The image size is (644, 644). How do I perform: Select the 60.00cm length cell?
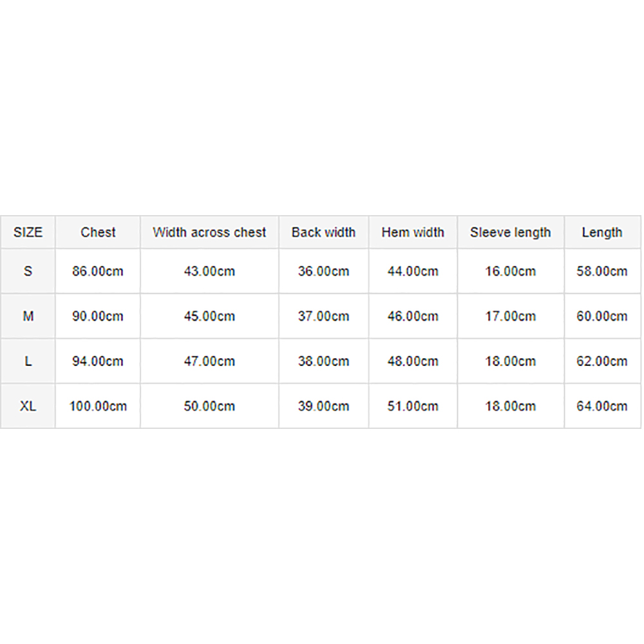click(x=602, y=316)
